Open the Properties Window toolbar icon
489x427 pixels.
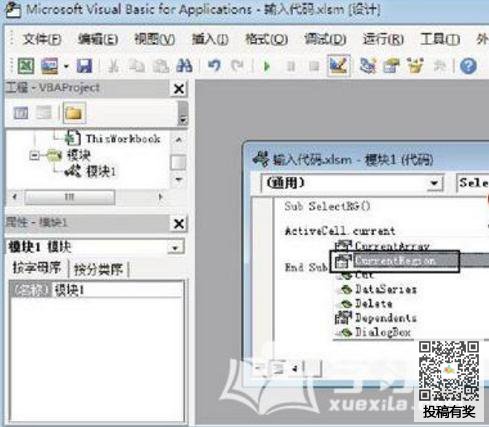tap(392, 66)
